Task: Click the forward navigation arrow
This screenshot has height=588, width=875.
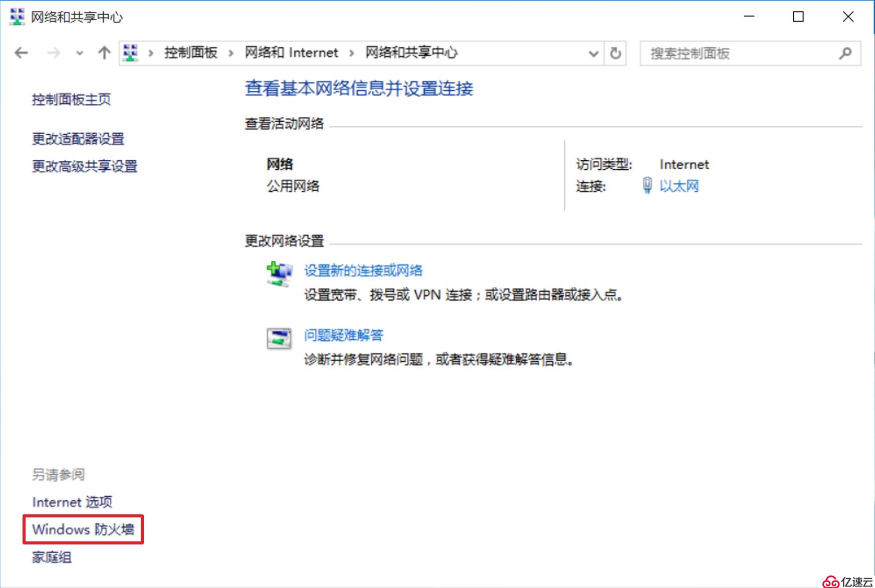Action: coord(53,53)
